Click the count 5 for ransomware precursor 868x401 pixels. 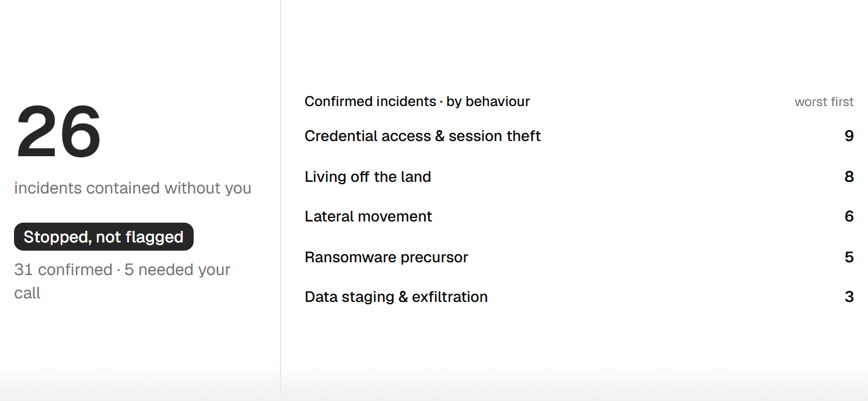tap(849, 257)
